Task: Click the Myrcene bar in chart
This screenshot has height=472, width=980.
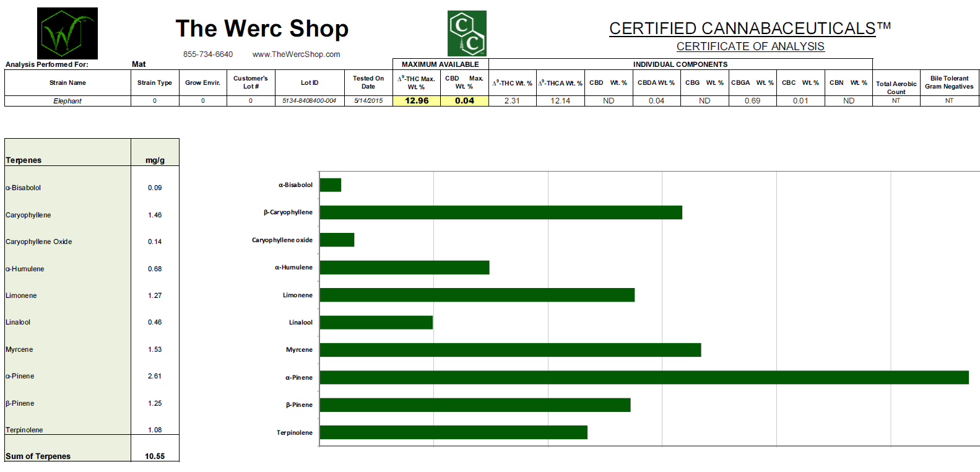Action: pyautogui.click(x=510, y=350)
